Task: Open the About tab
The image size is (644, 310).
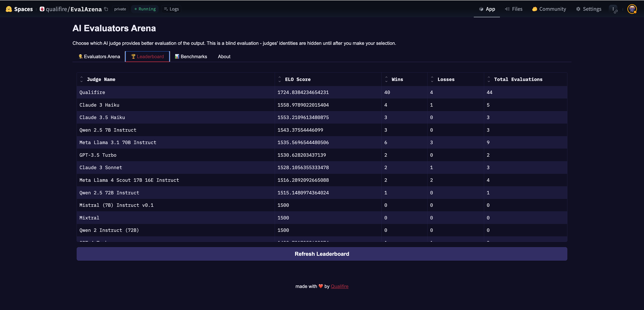Action: [x=224, y=57]
